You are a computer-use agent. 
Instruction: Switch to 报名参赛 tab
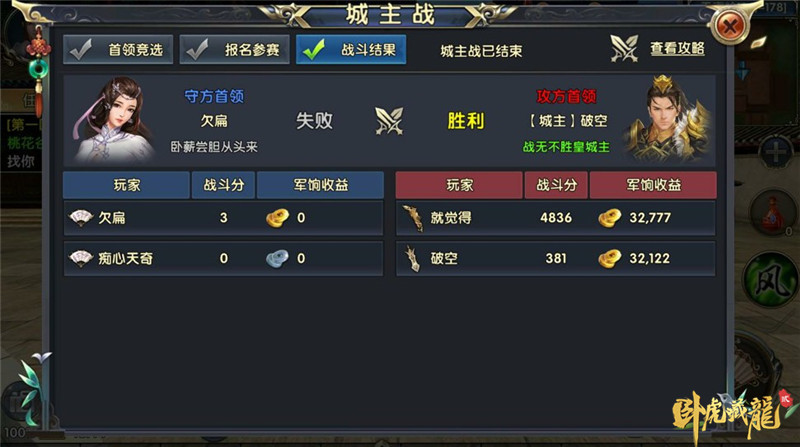(x=235, y=49)
